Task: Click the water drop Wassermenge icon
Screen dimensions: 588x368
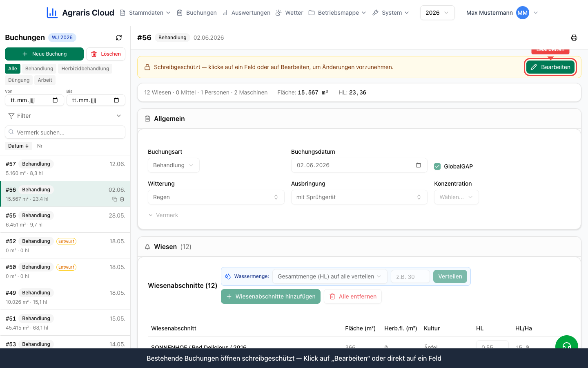Action: pos(228,276)
